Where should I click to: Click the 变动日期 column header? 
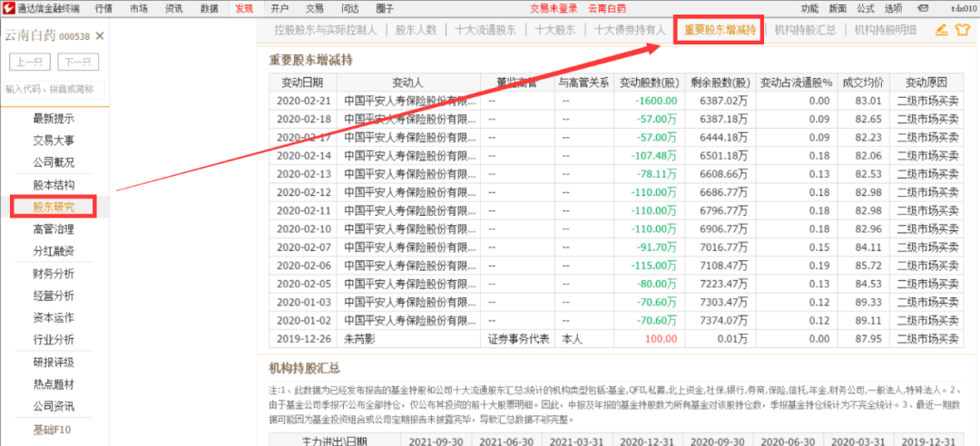point(302,82)
